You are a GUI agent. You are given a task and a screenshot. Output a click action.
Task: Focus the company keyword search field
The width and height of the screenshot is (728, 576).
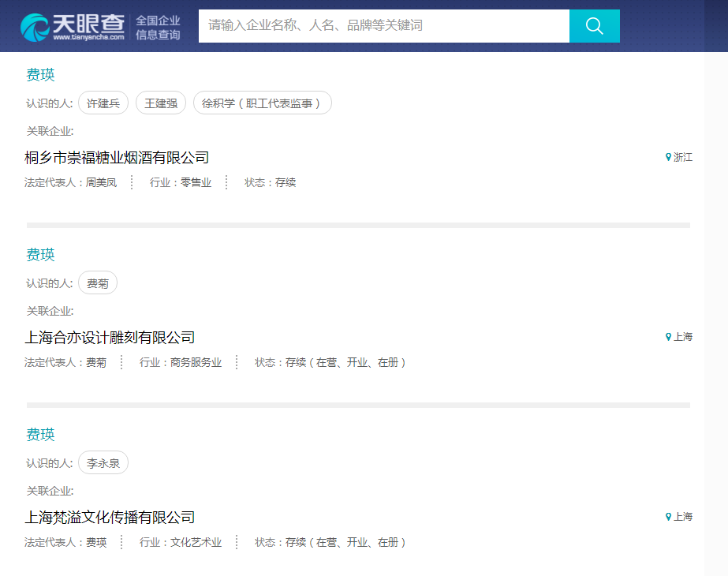[x=383, y=26]
